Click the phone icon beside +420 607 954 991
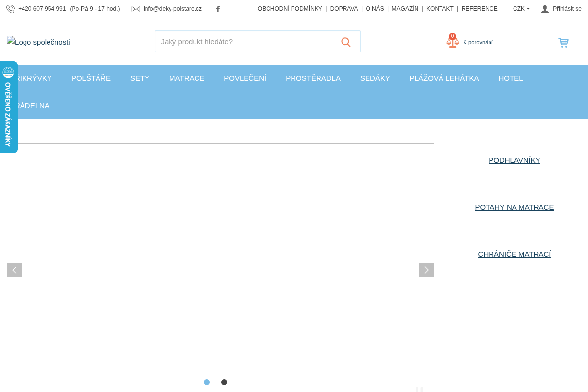This screenshot has height=392, width=588. [10, 9]
